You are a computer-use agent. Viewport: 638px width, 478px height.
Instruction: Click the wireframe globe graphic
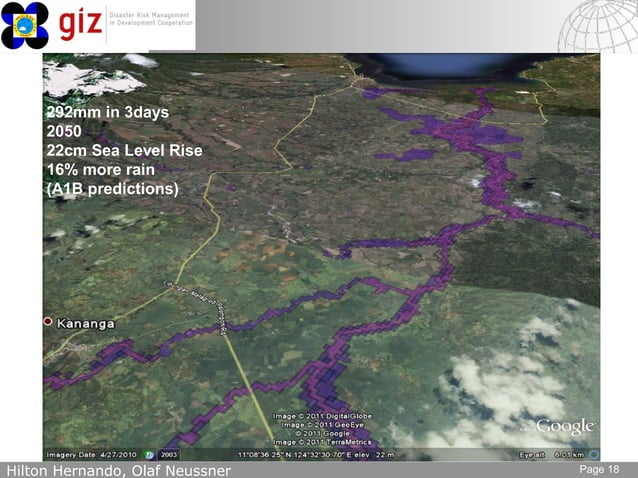point(598,27)
